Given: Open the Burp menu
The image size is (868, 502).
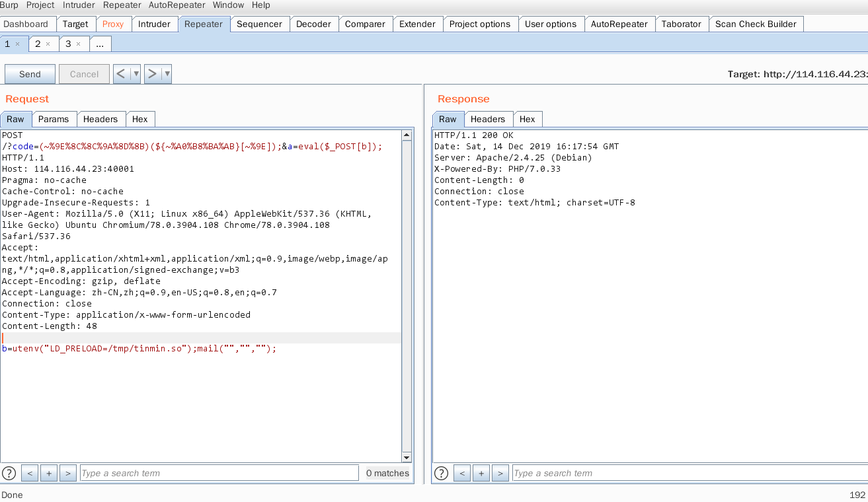Looking at the screenshot, I should (9, 5).
